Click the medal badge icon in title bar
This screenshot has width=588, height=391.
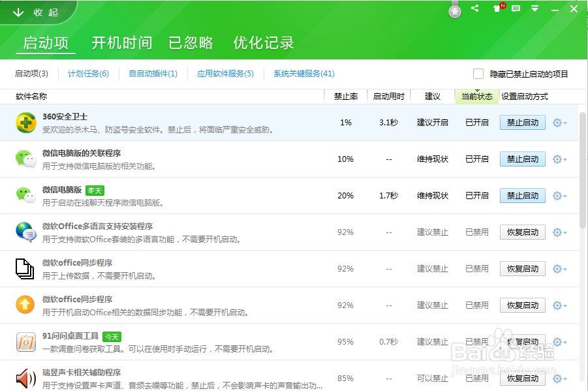455,10
